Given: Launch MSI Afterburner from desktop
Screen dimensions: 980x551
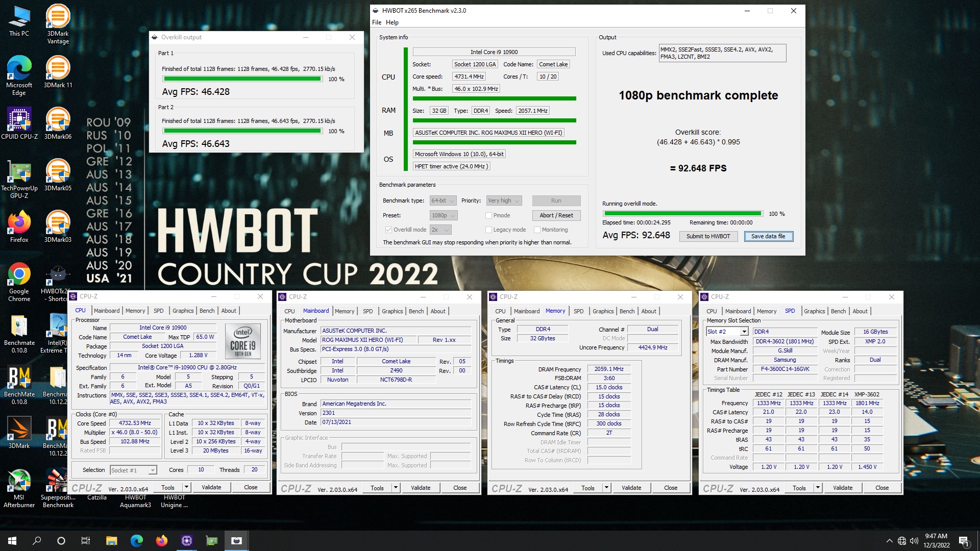Looking at the screenshot, I should tap(19, 488).
